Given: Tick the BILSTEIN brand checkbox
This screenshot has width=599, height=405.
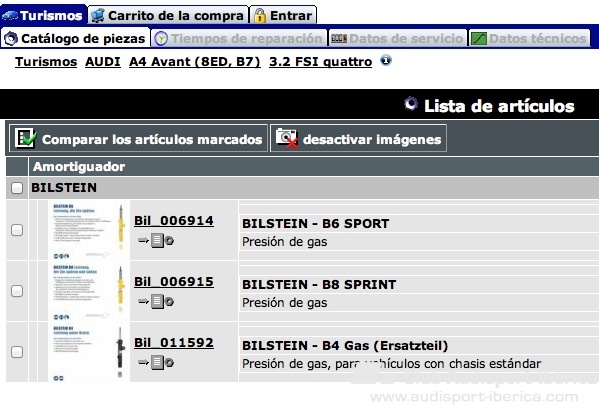Looking at the screenshot, I should click(17, 188).
